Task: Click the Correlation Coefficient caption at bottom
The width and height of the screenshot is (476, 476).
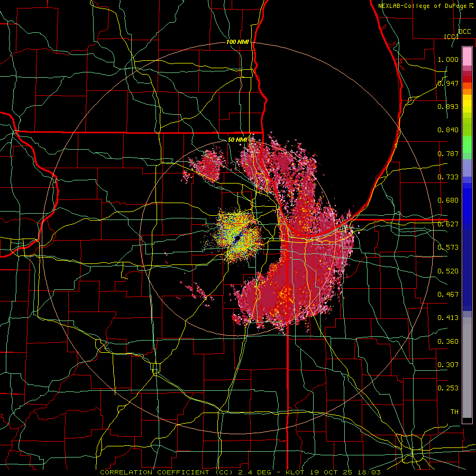Action: click(240, 472)
